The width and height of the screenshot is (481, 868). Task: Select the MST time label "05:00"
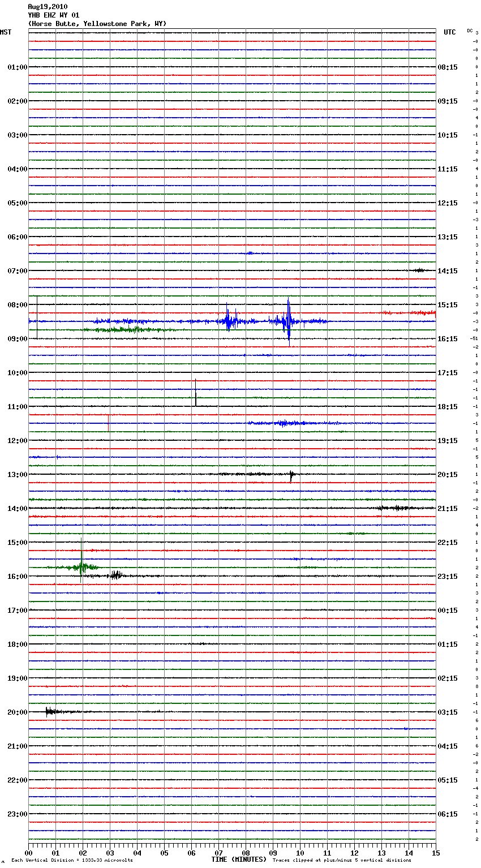click(18, 203)
